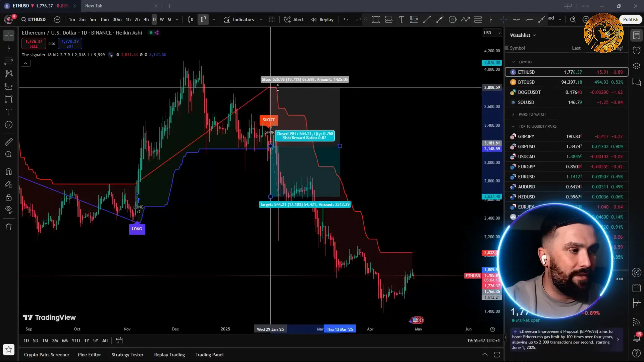Open the patterns drawing tool
644x362 pixels.
click(9, 73)
